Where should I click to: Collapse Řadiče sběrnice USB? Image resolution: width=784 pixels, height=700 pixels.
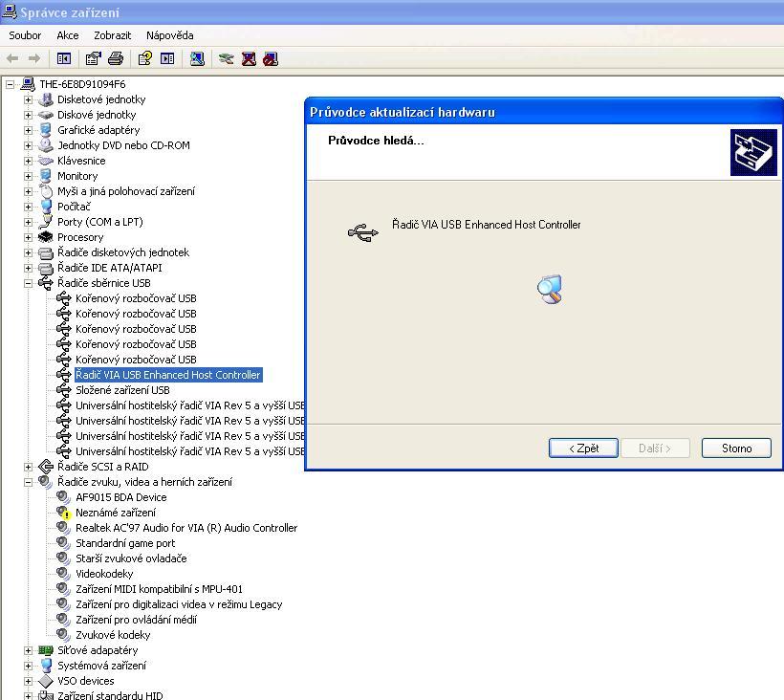click(x=28, y=283)
